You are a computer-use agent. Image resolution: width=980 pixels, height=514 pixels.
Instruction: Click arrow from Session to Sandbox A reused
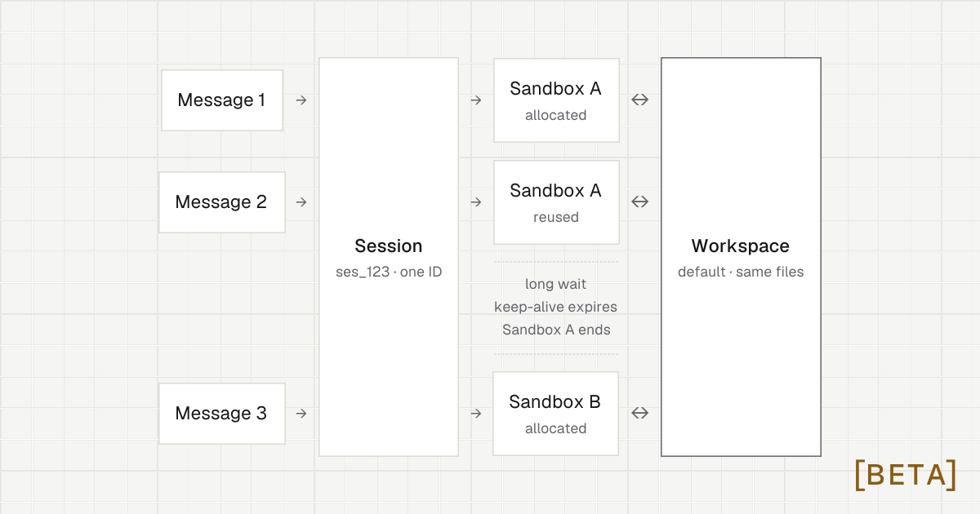pyautogui.click(x=476, y=202)
